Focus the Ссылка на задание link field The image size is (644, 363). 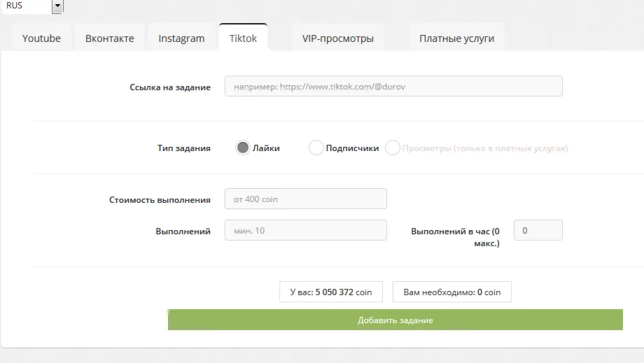pos(393,86)
